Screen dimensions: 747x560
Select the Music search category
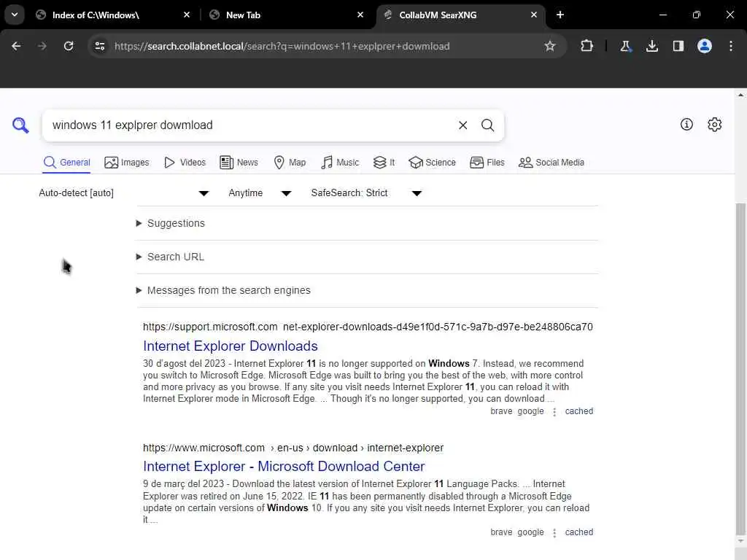(x=340, y=163)
